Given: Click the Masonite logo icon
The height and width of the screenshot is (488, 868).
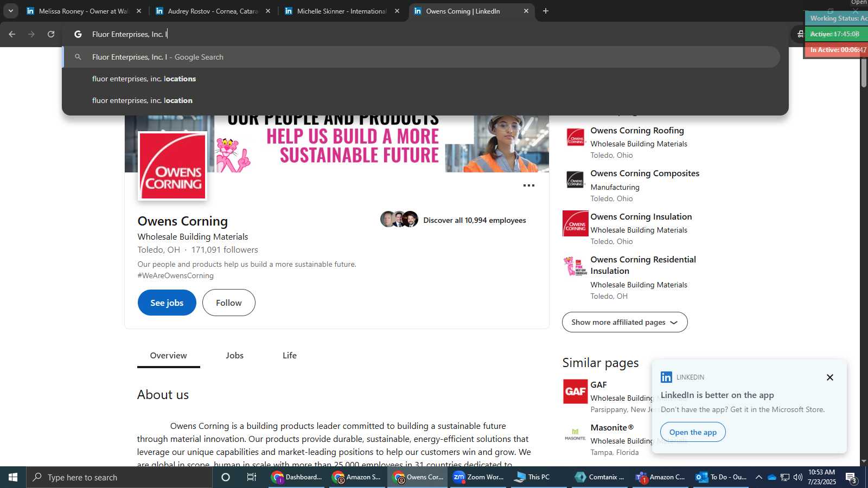Looking at the screenshot, I should (x=575, y=434).
